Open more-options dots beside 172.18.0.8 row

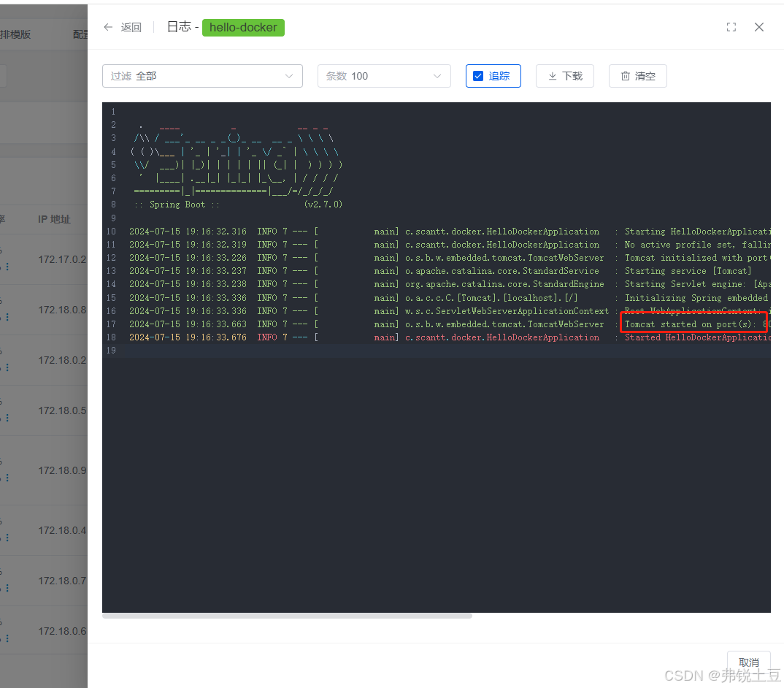(7, 317)
